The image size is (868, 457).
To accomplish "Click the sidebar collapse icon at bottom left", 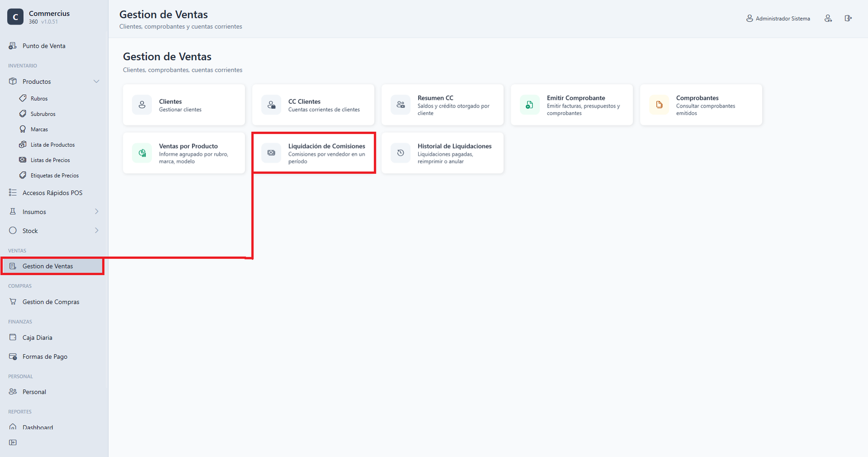I will [x=13, y=442].
